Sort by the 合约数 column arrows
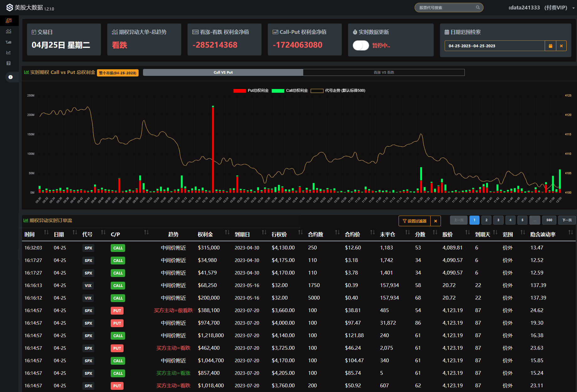This screenshot has height=392, width=577. tap(337, 232)
